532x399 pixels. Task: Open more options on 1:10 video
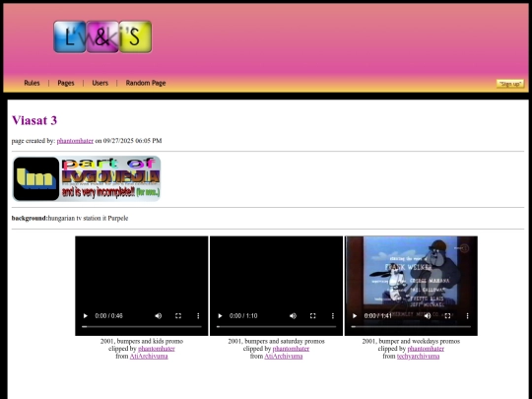click(333, 316)
